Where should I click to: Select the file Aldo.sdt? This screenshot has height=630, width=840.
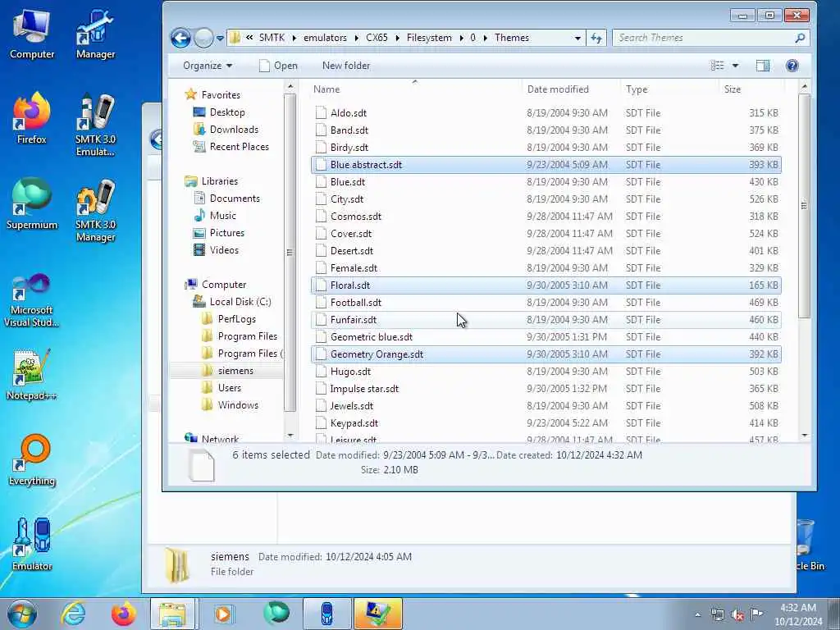[x=546, y=113]
